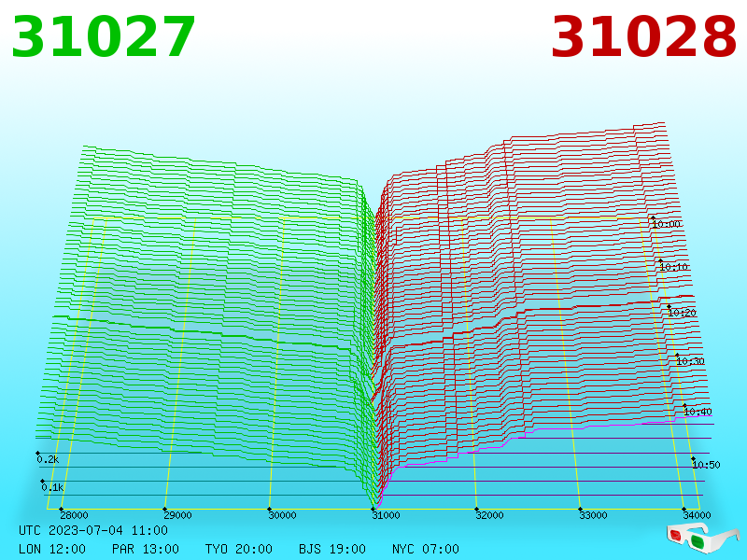Click the UTC 2023-07-04 11:00 timestamp
The width and height of the screenshot is (747, 560).
(93, 530)
